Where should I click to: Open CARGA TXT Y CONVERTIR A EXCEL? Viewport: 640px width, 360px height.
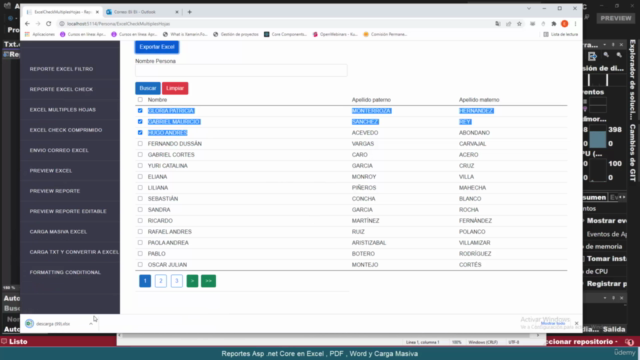click(x=74, y=252)
